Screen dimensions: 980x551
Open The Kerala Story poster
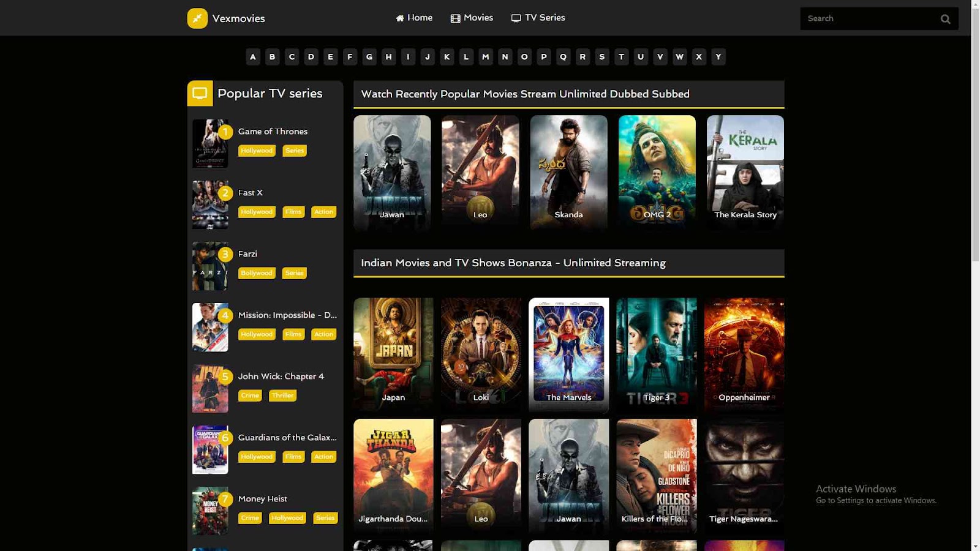coord(745,171)
